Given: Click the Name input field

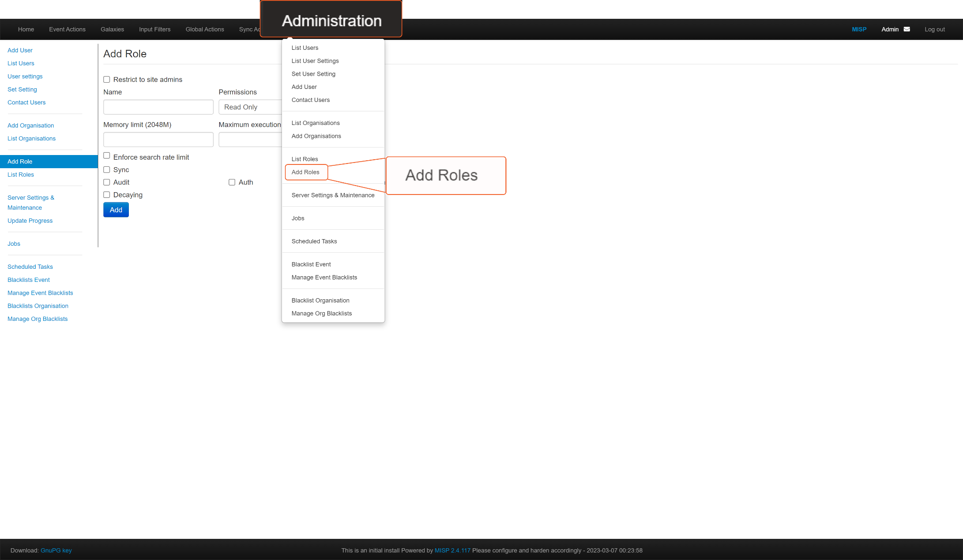Looking at the screenshot, I should tap(158, 107).
